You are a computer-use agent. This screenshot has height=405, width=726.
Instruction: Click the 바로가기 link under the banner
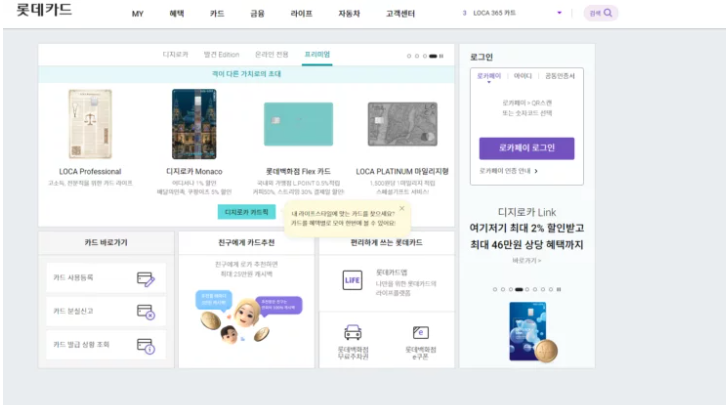(527, 261)
